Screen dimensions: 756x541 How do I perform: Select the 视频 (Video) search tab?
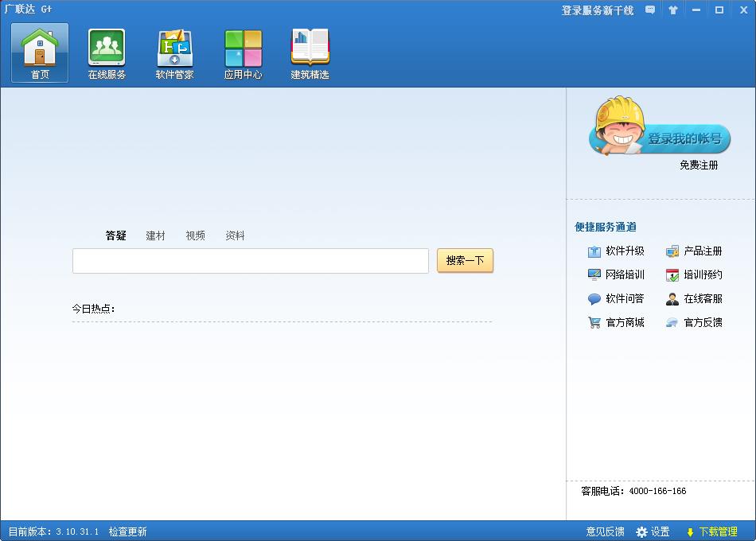(195, 235)
